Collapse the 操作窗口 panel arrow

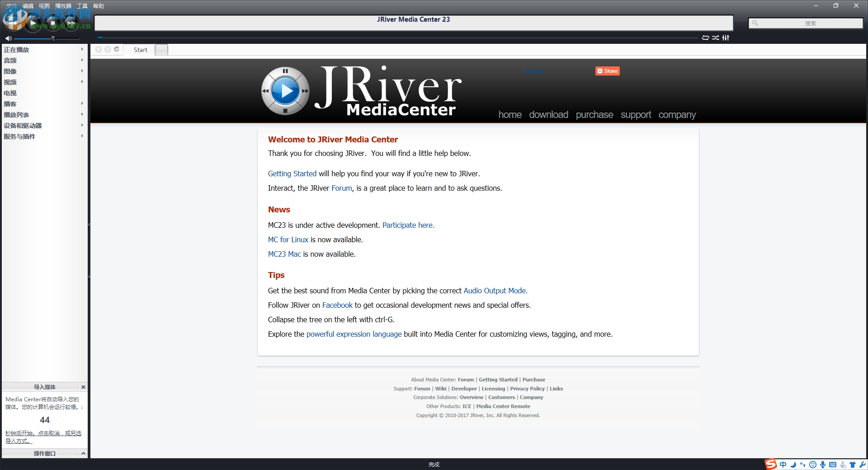pos(83,453)
